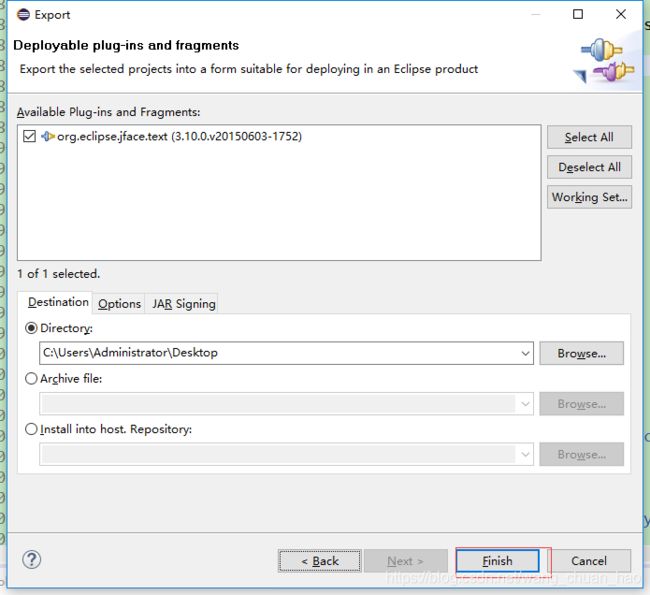Open the help question mark icon
This screenshot has height=595, width=650.
tap(32, 560)
